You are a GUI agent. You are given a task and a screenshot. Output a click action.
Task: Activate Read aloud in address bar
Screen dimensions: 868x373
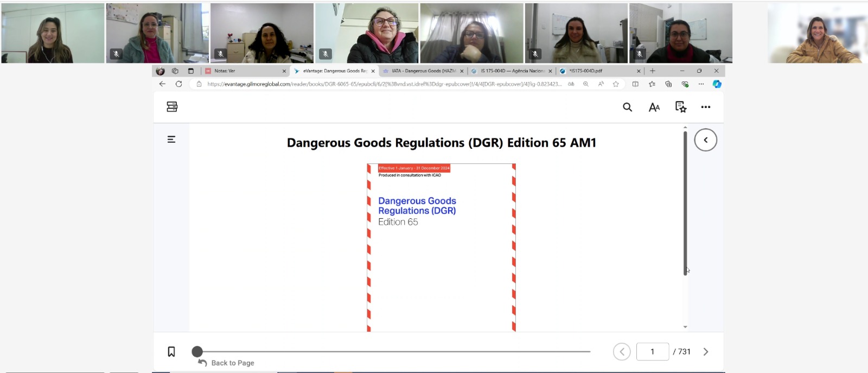[601, 84]
